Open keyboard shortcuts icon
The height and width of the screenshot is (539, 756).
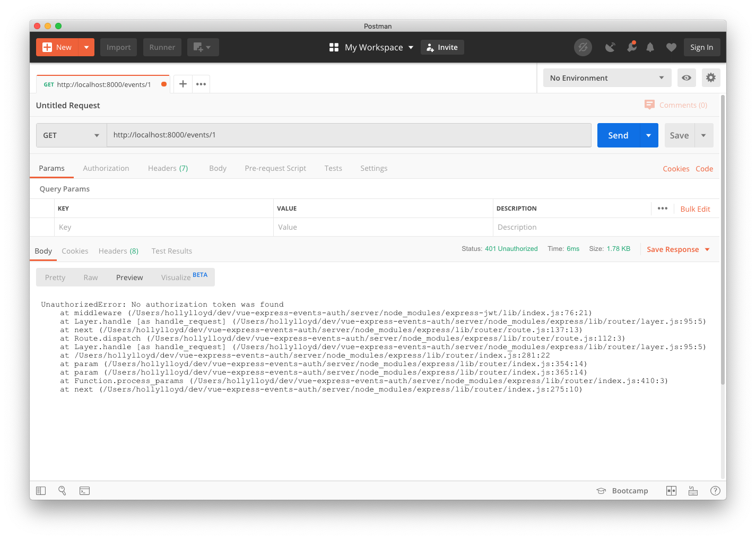693,491
